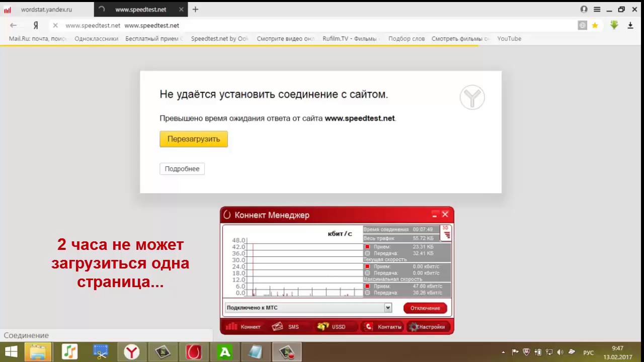Click the Подробнее button
The width and height of the screenshot is (644, 362).
(x=182, y=169)
